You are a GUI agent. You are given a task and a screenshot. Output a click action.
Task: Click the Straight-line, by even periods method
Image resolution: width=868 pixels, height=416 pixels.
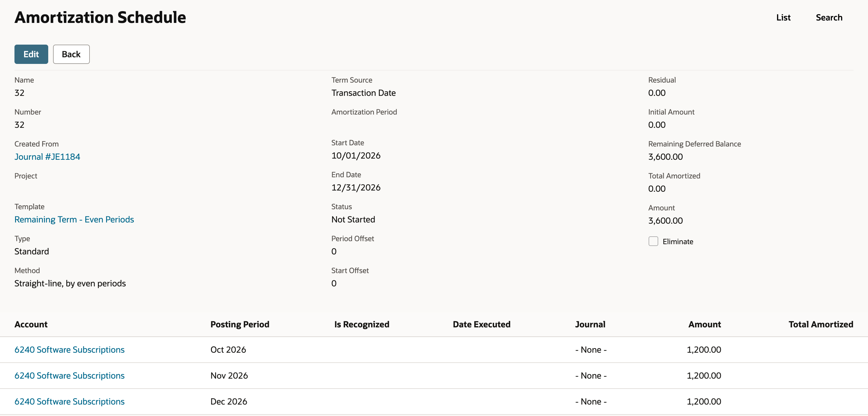click(x=70, y=284)
